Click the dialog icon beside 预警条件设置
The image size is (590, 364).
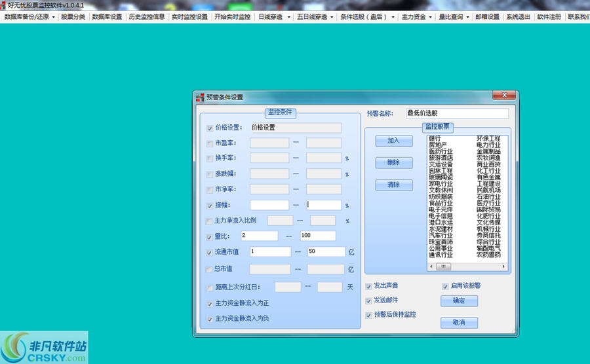pos(200,98)
